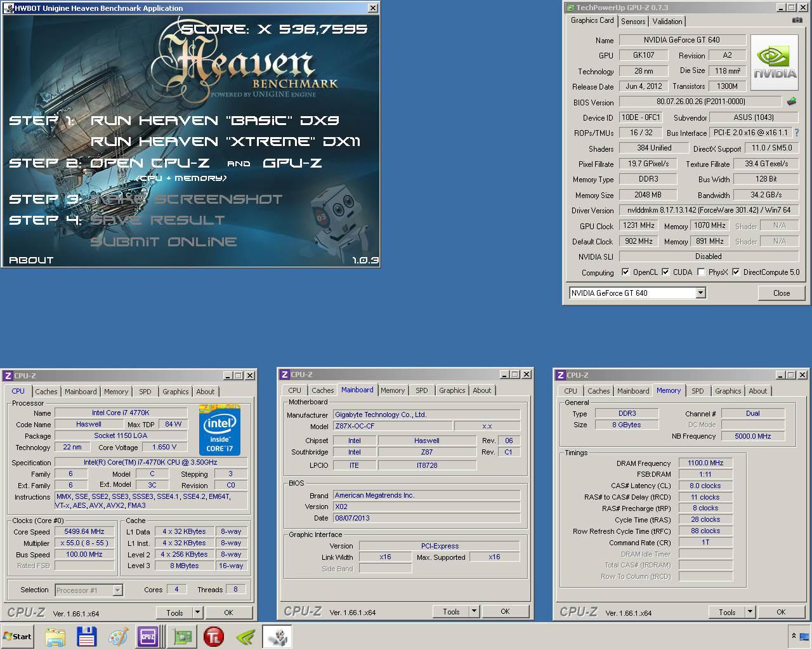Click the BIOS Version value field
The width and height of the screenshot is (812, 650).
pos(700,102)
